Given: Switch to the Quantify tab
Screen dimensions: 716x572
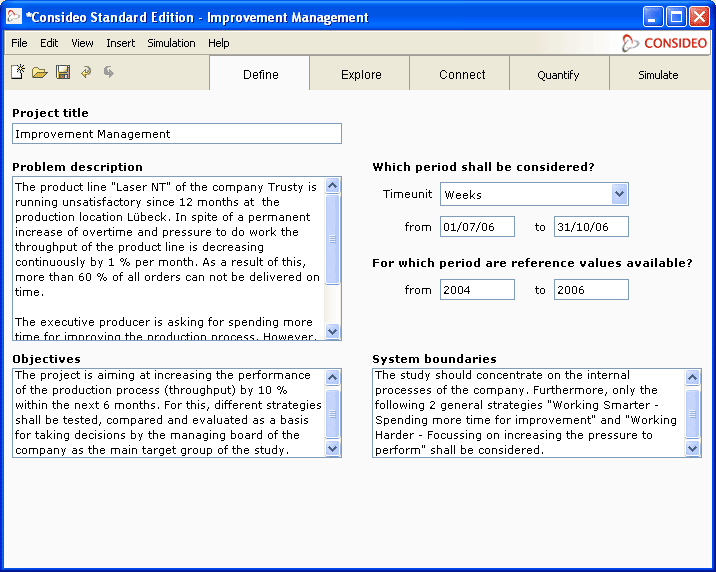Looking at the screenshot, I should 558,74.
